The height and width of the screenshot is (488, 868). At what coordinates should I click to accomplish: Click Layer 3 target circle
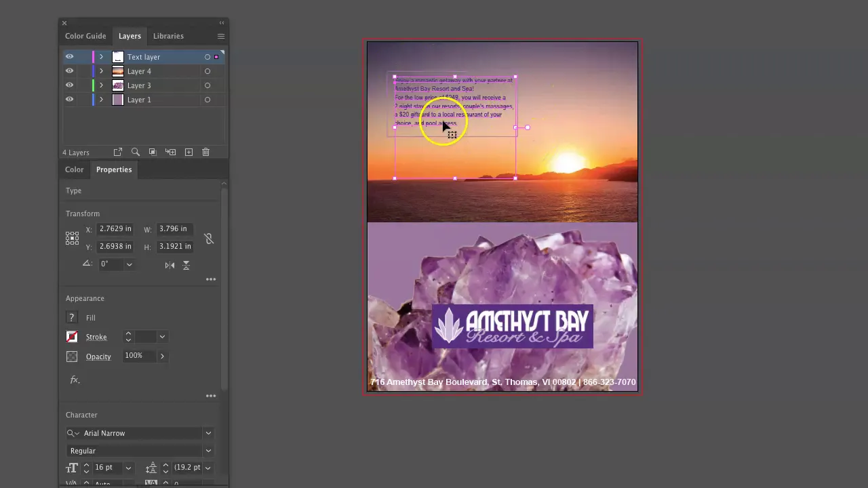tap(208, 85)
